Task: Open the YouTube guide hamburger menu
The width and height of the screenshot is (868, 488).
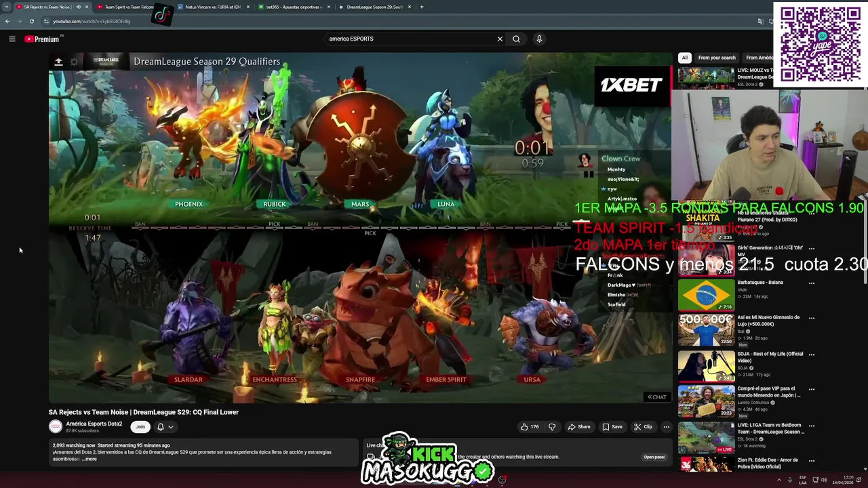Action: coord(12,39)
